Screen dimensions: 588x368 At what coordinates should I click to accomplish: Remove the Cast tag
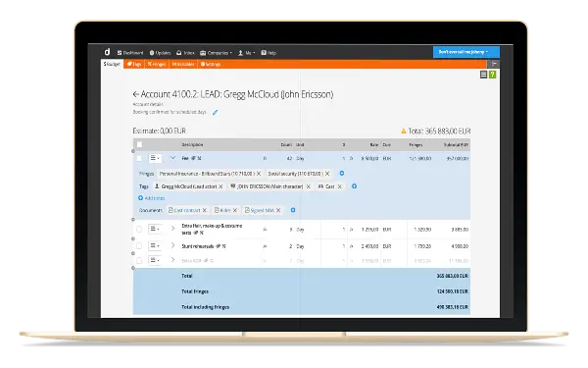point(340,186)
